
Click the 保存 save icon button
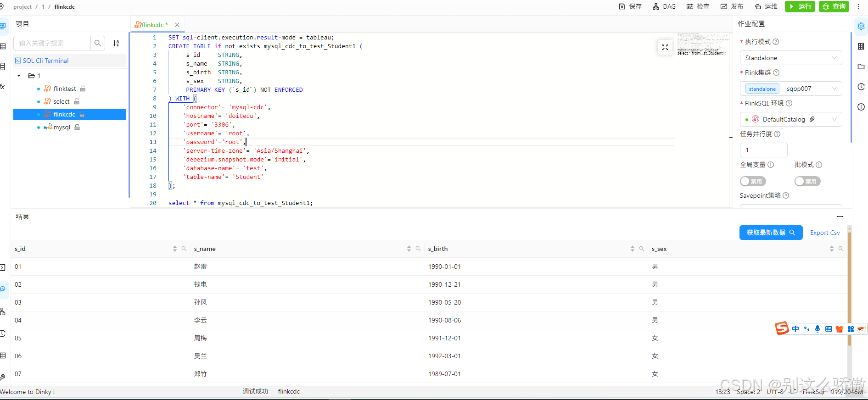pos(630,6)
